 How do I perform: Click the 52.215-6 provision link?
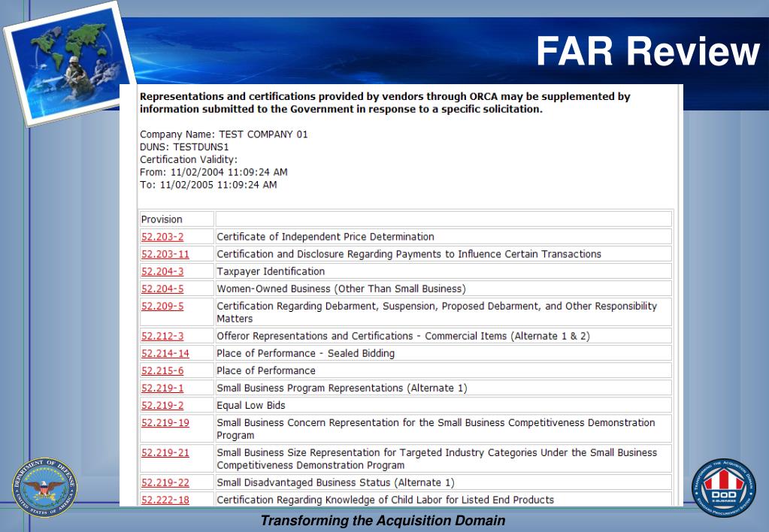pyautogui.click(x=162, y=370)
